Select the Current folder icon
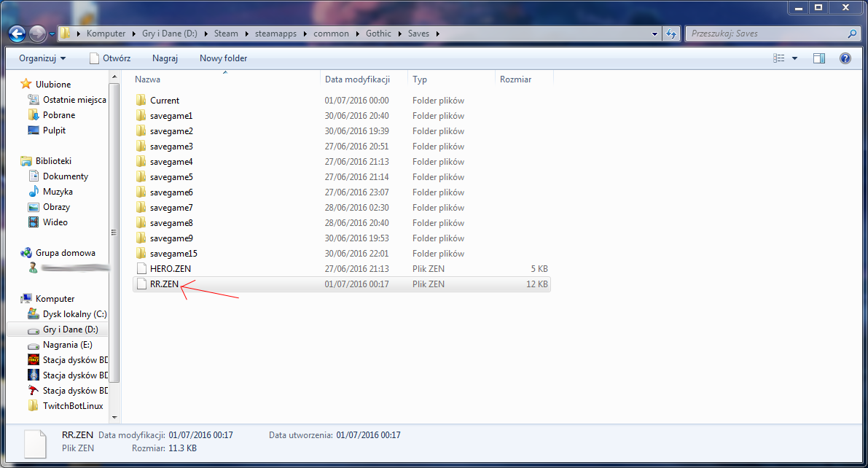Viewport: 868px width, 468px height. pos(141,101)
